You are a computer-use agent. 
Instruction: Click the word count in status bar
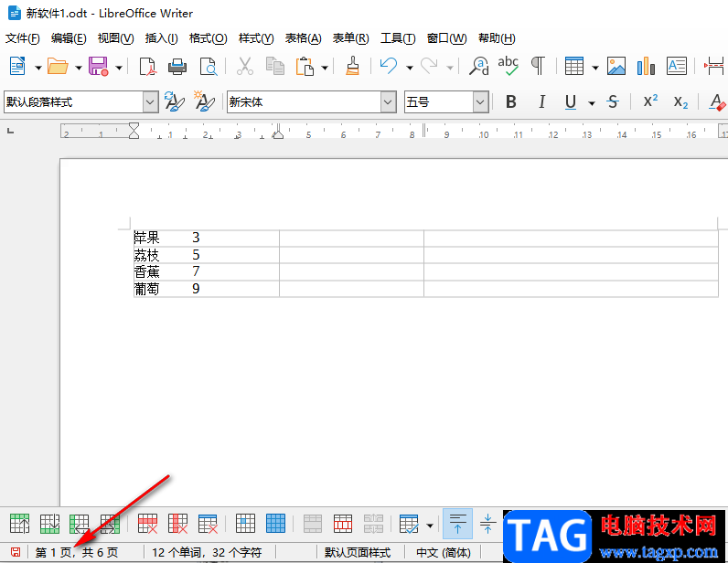207,552
